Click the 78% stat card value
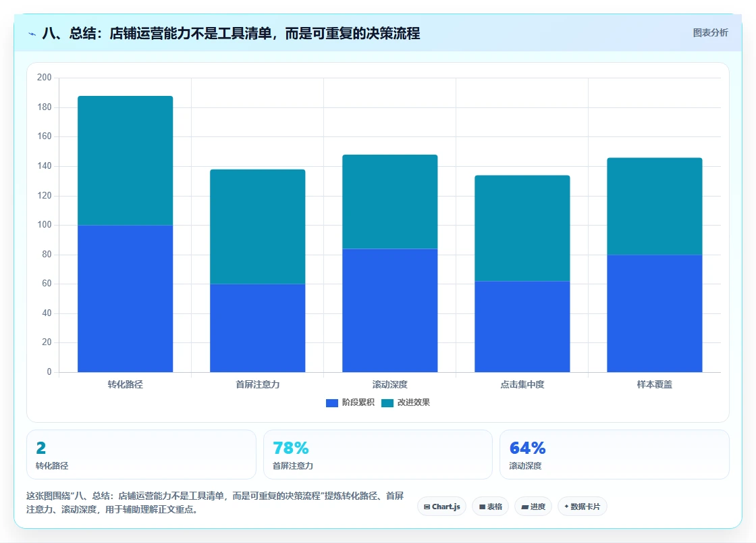This screenshot has width=756, height=543. (291, 448)
